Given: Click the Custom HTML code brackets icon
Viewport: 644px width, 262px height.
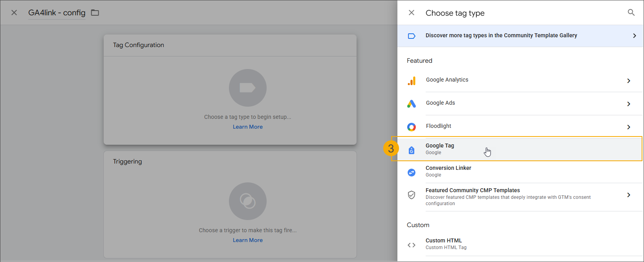Looking at the screenshot, I should click(412, 245).
